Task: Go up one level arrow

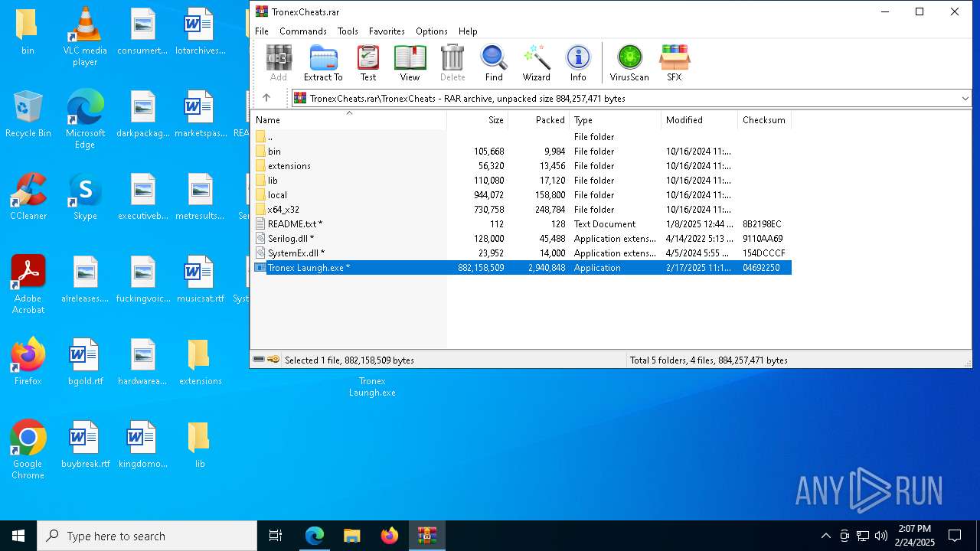Action: point(266,98)
